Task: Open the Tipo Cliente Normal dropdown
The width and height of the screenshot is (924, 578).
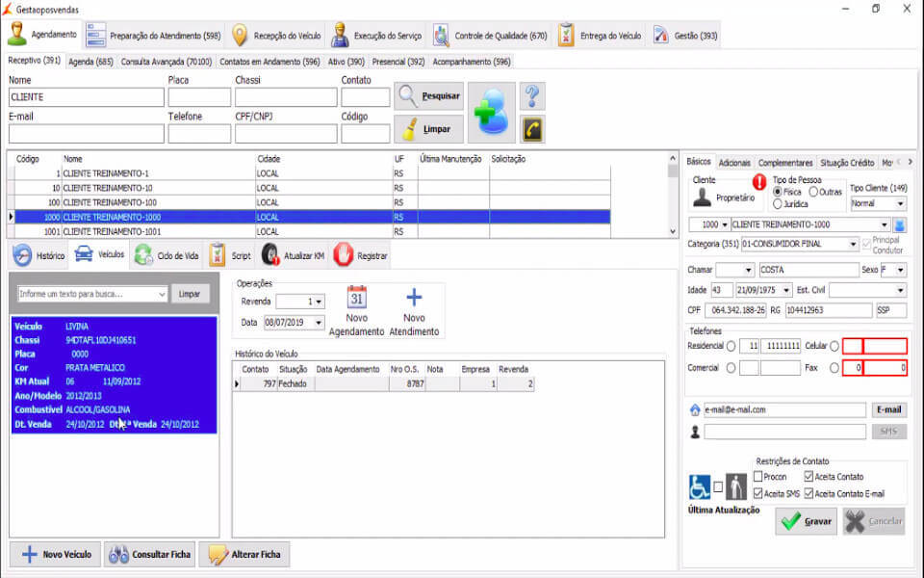Action: (x=901, y=203)
